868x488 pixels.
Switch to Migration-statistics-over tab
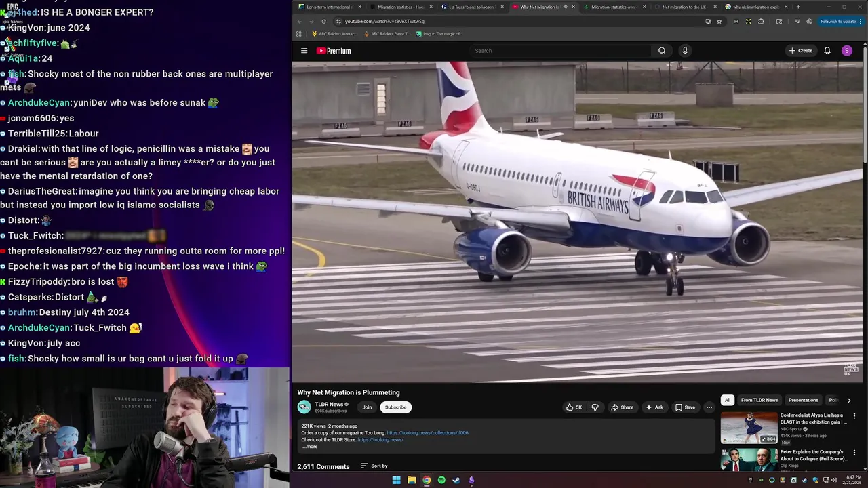click(614, 7)
